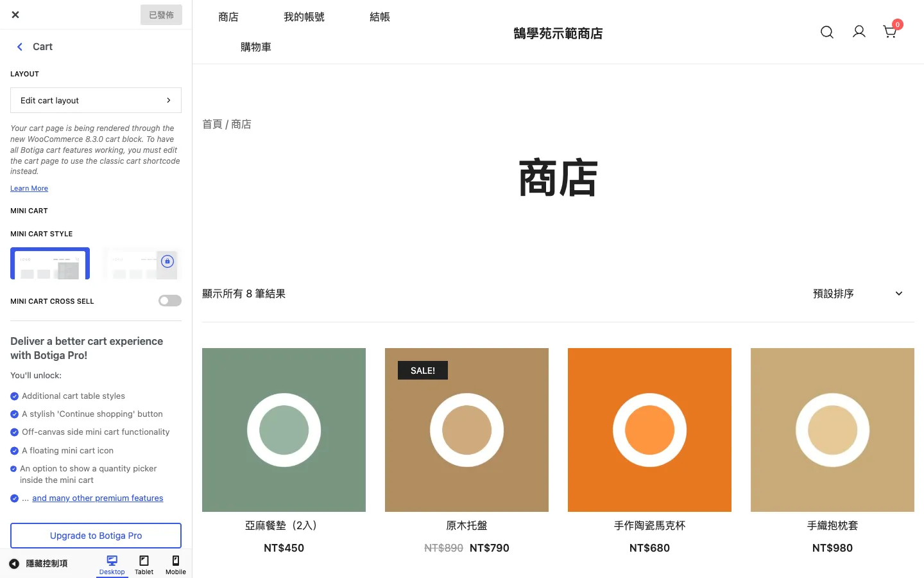Click 'Deliver a better cart experience' heading
Screen dimensions: 924x578
[87, 348]
